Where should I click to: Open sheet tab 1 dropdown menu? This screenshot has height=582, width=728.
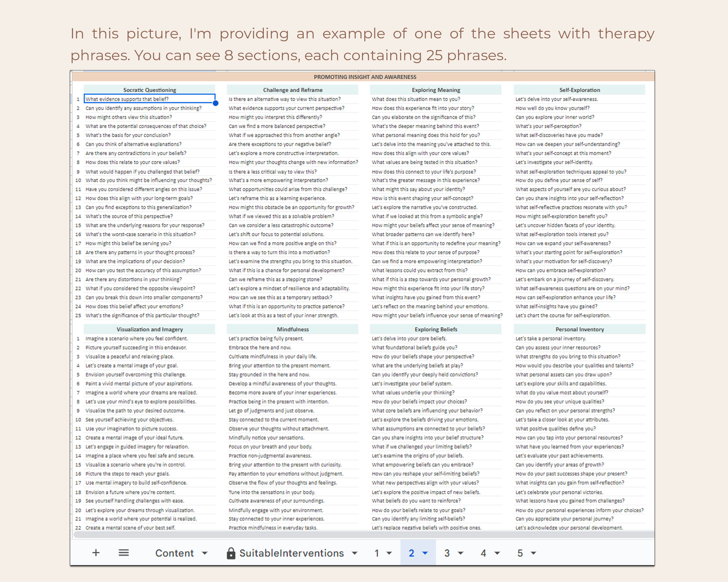pyautogui.click(x=389, y=553)
